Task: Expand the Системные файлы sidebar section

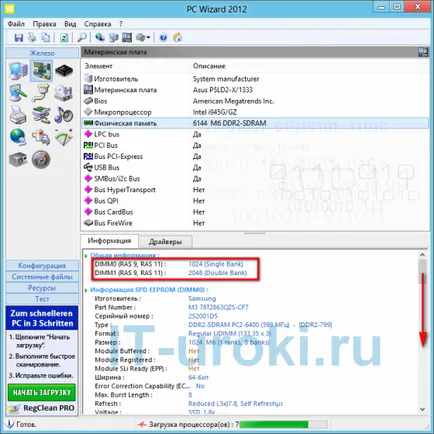Action: tap(42, 277)
